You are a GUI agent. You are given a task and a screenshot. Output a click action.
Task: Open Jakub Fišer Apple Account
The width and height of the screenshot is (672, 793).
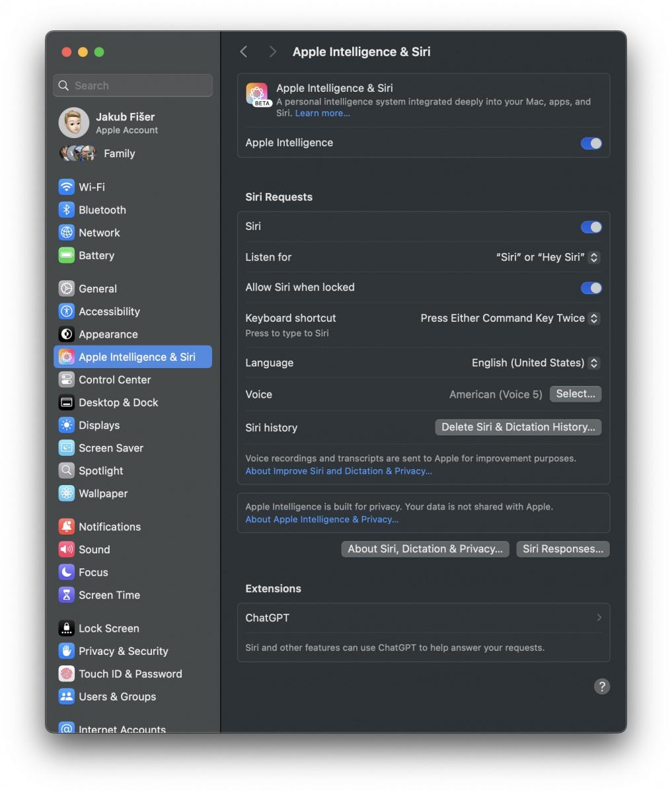click(133, 123)
